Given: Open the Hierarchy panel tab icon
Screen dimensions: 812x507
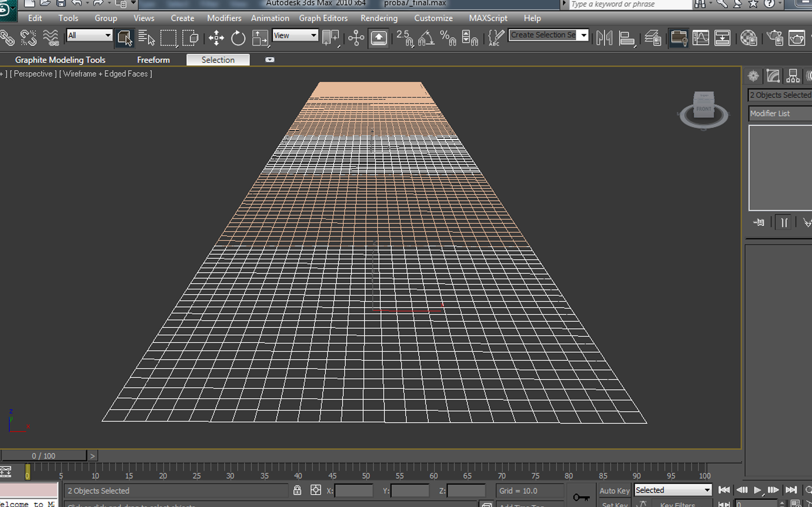Looking at the screenshot, I should pos(793,76).
